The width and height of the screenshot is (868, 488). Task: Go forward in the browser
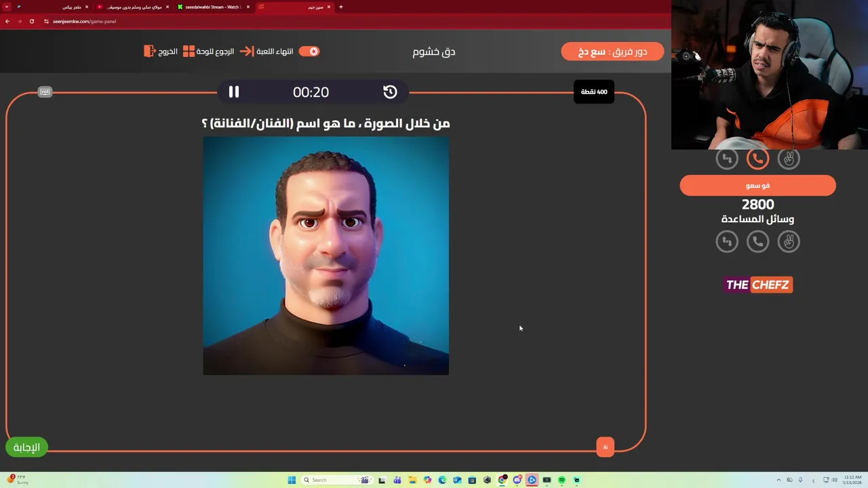pyautogui.click(x=20, y=21)
